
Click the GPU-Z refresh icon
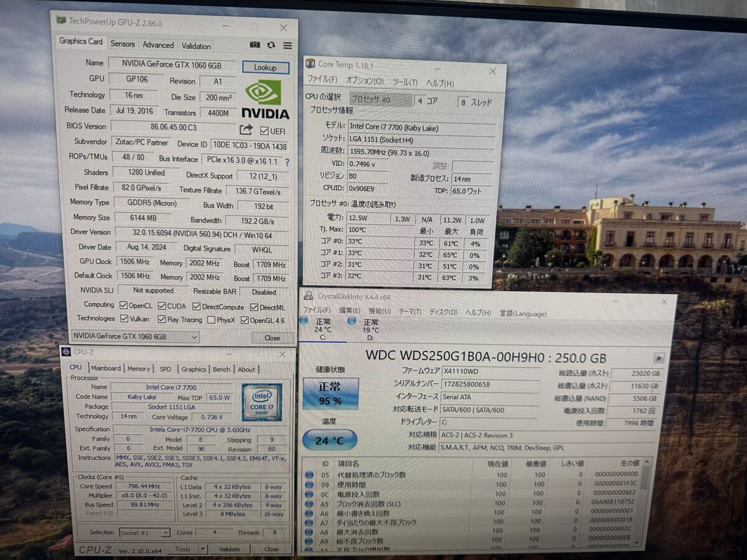pyautogui.click(x=271, y=45)
